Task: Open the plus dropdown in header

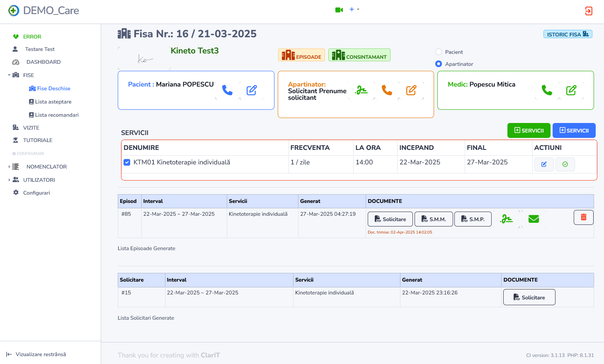Action: pos(354,10)
